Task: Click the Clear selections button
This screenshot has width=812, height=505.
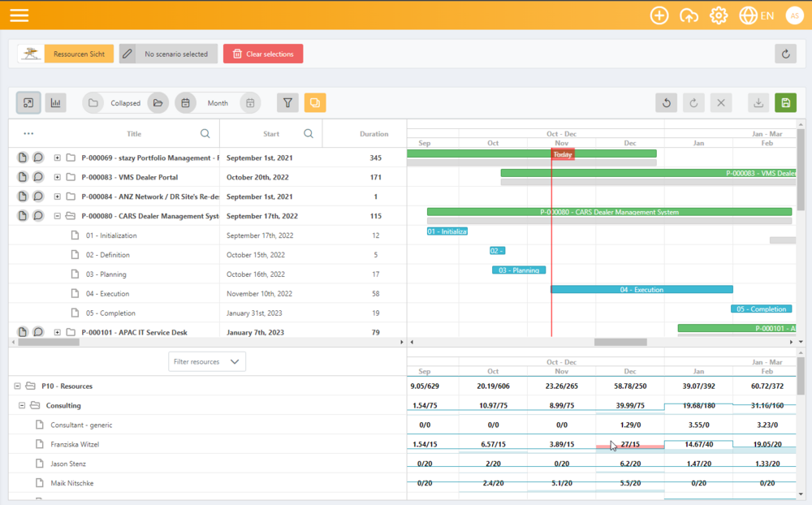Action: [x=263, y=54]
